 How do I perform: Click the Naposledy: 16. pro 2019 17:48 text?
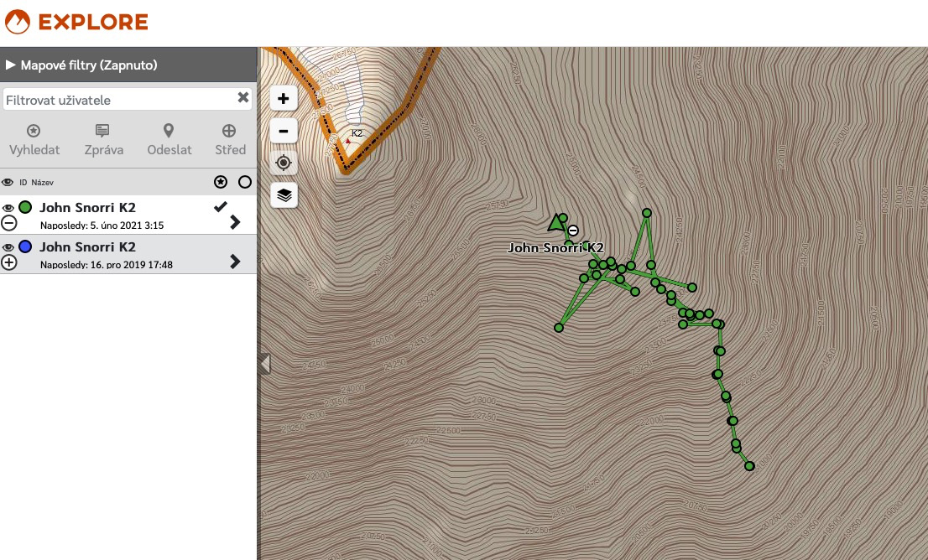coord(107,265)
